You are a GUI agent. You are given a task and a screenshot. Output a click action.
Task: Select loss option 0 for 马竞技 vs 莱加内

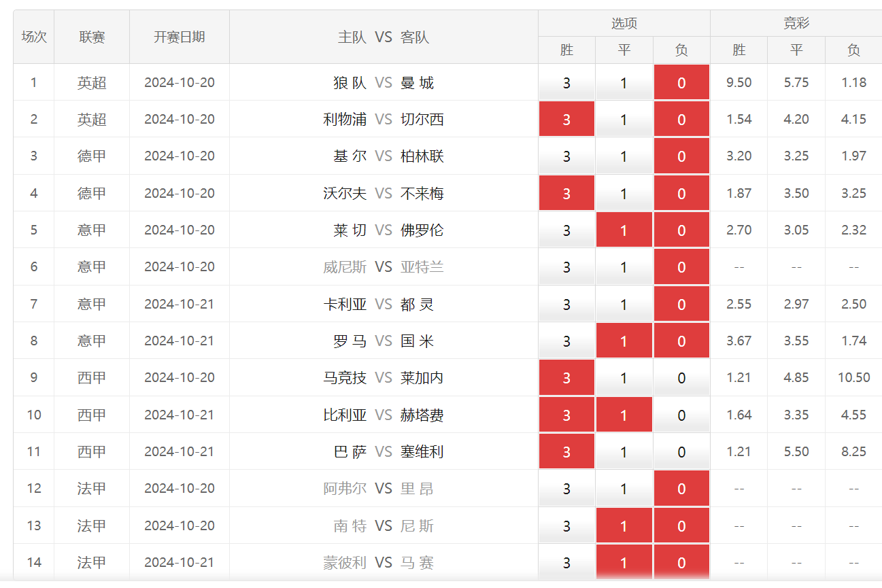click(x=681, y=378)
